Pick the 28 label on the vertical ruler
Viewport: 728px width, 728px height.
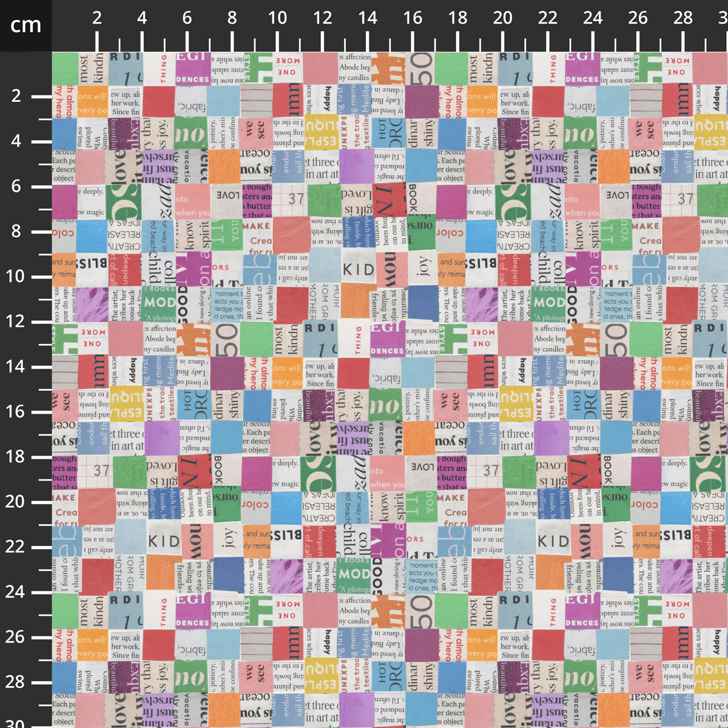16,682
